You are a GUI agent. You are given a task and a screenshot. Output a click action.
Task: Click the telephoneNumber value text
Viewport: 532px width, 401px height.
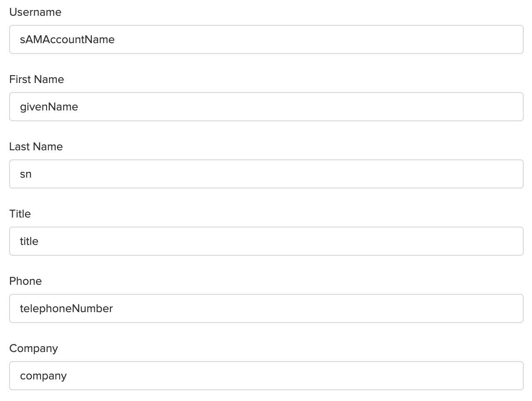click(66, 308)
